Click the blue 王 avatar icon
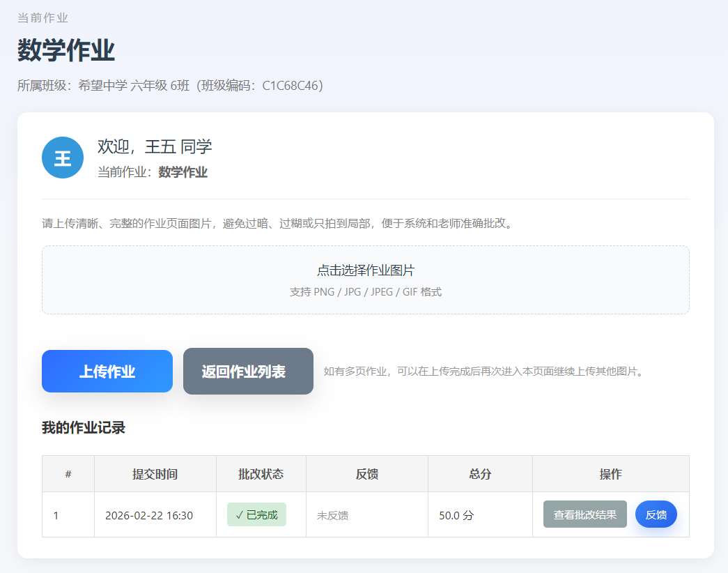 pos(62,158)
